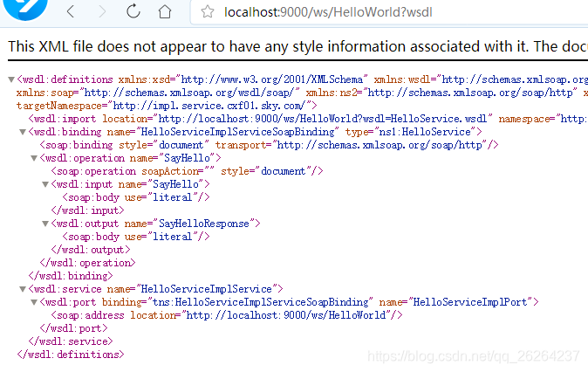Click the wsdl:import location line

coord(308,119)
